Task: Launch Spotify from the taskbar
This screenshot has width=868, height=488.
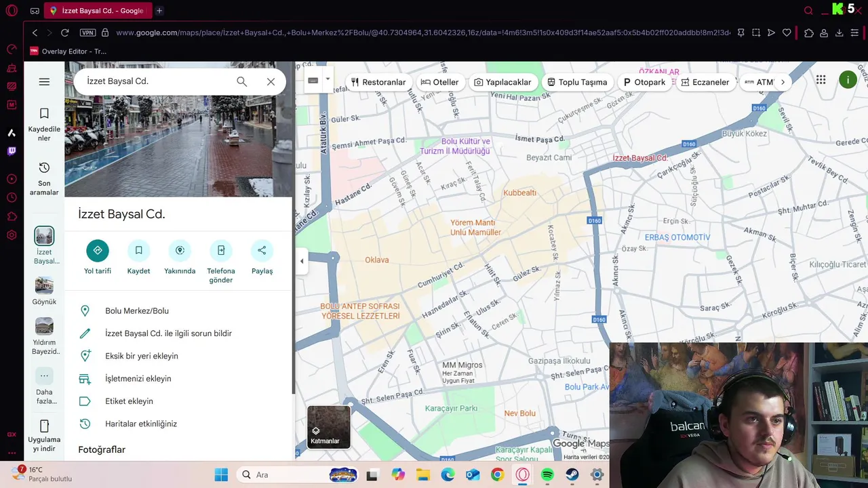Action: tap(547, 474)
